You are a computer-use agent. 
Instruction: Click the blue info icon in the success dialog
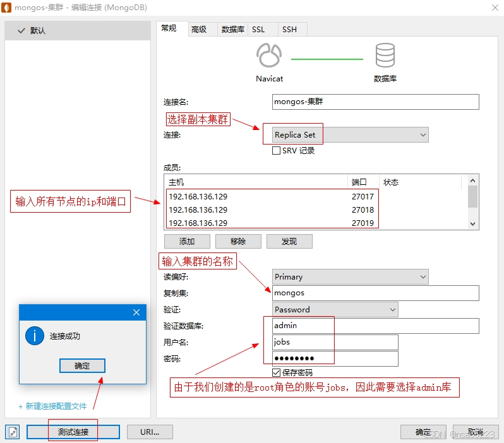pos(34,336)
